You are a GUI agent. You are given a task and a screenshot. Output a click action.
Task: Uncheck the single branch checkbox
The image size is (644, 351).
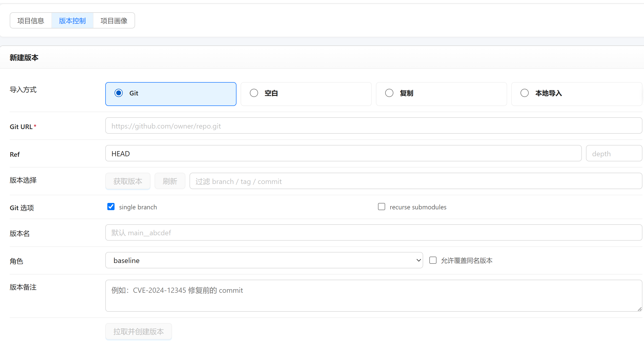click(x=111, y=207)
